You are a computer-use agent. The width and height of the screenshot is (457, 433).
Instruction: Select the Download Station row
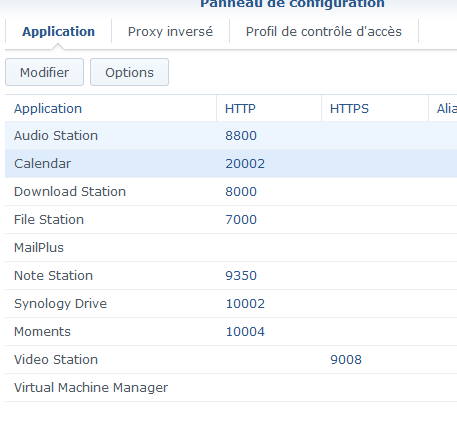pos(231,192)
